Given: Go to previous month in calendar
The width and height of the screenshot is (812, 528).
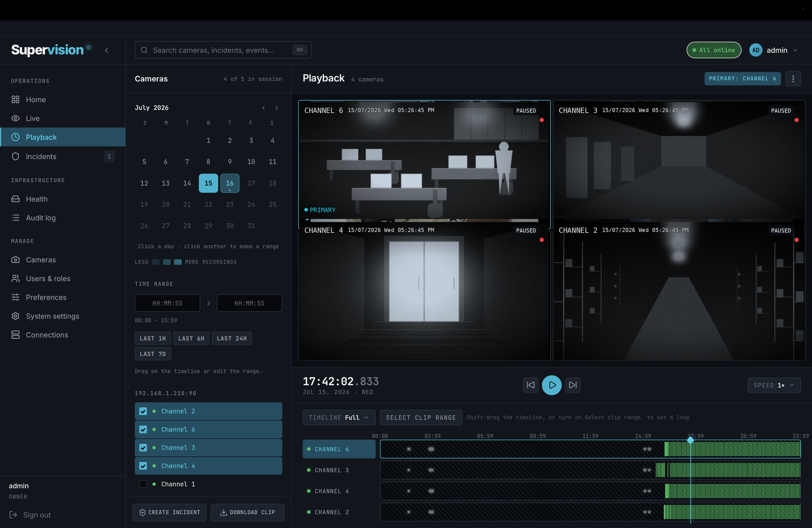Looking at the screenshot, I should pos(263,108).
